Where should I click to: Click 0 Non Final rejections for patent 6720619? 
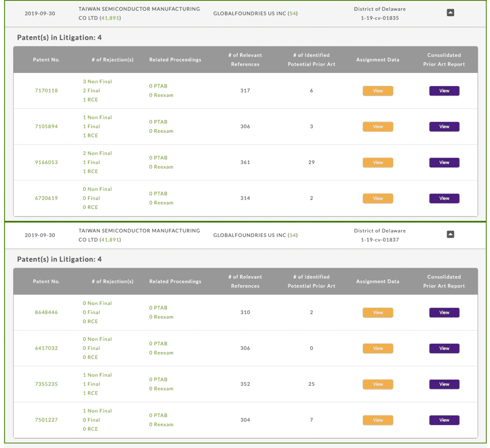[x=97, y=189]
